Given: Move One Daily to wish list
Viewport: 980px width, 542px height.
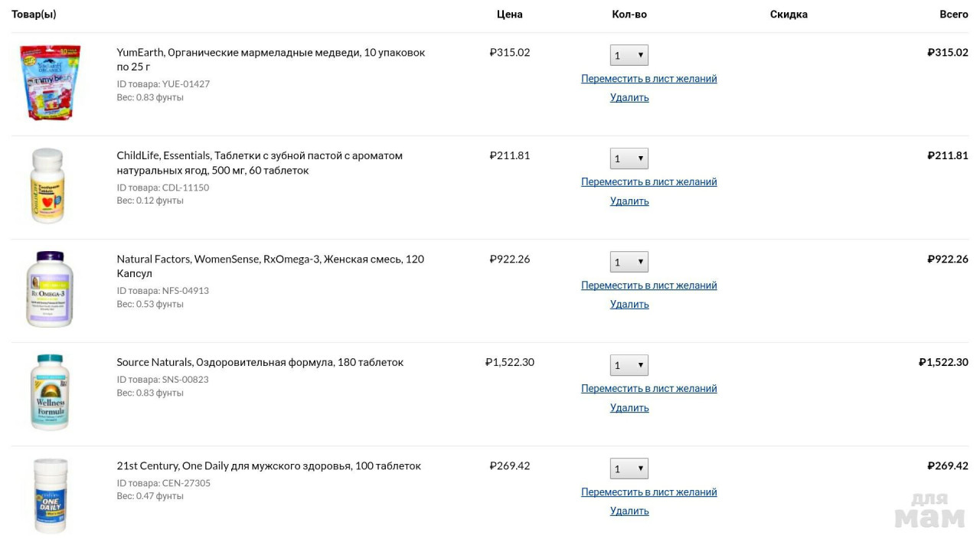Looking at the screenshot, I should (648, 492).
